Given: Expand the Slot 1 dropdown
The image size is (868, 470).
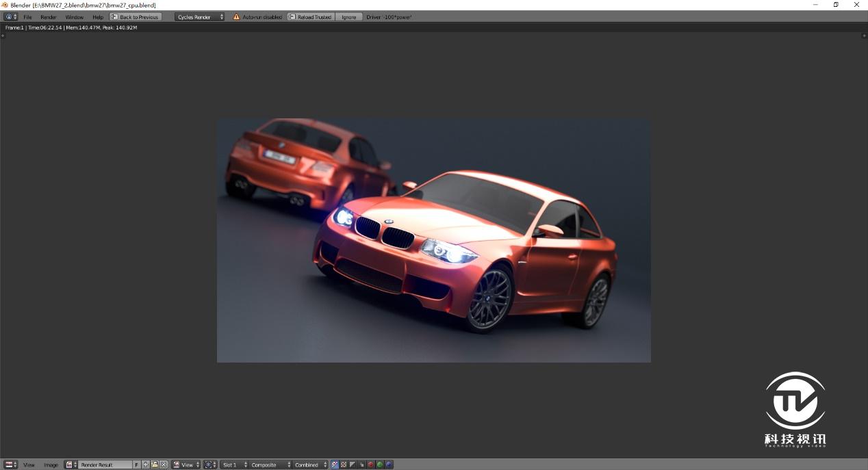Looking at the screenshot, I should [234, 465].
